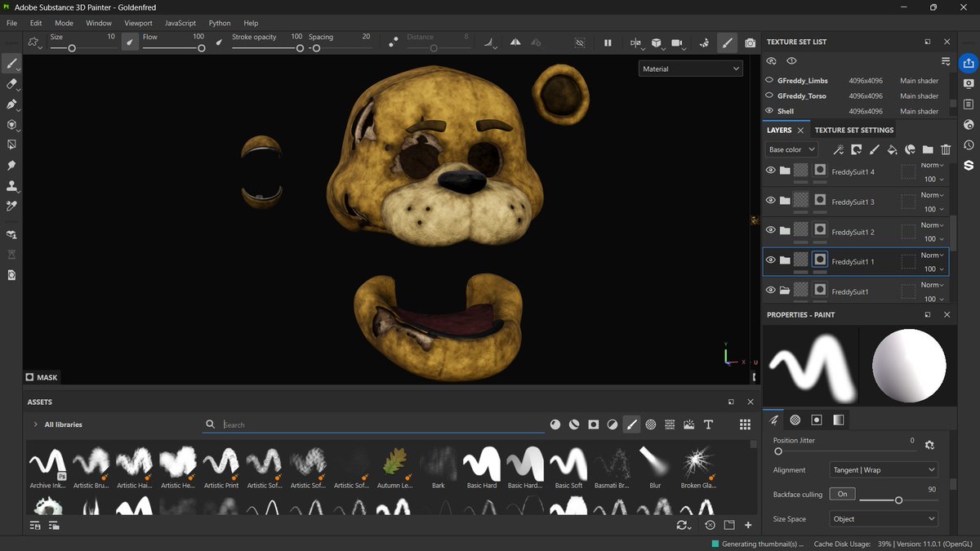Pause engine computations with the pause icon
Screen dimensions: 980x551
(608, 42)
